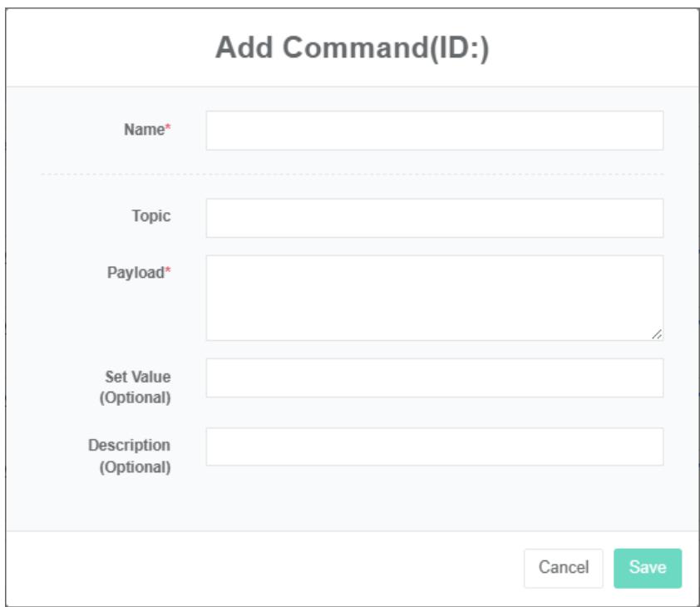Click the Name field label
The height and width of the screenshot is (607, 700).
click(x=144, y=130)
